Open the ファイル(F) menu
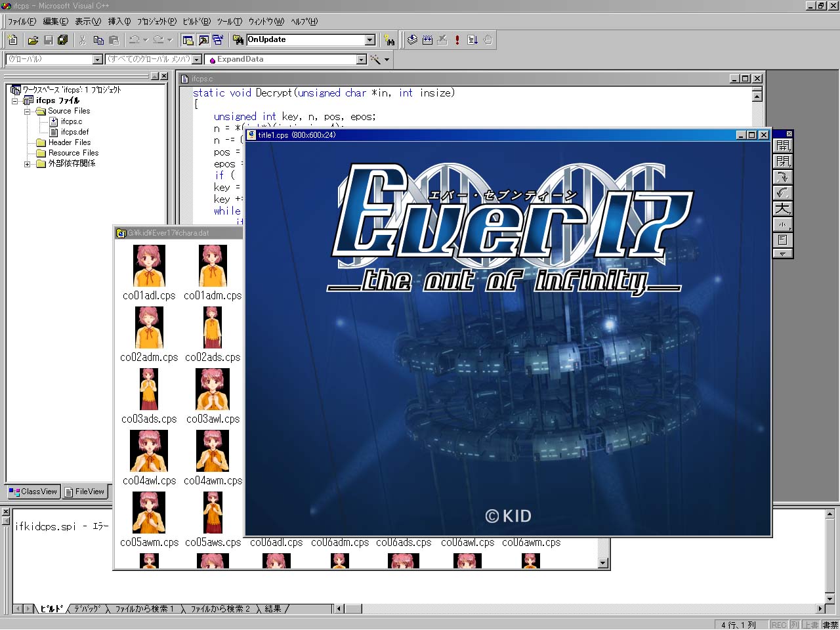The width and height of the screenshot is (840, 630). (22, 22)
